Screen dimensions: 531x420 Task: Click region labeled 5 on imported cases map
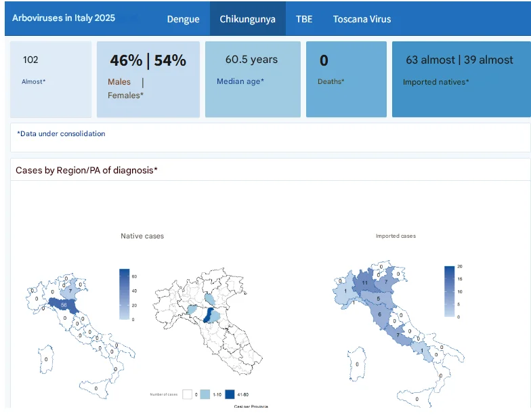[378, 299]
